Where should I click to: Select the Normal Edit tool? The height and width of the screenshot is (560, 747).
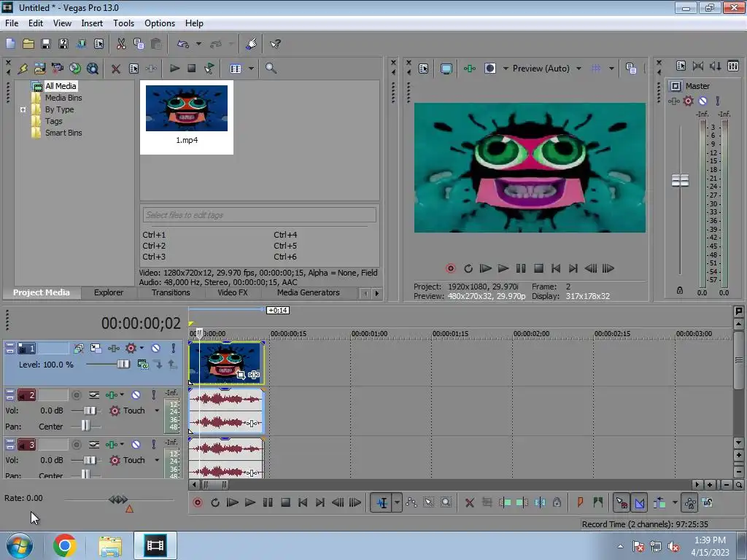tap(382, 502)
